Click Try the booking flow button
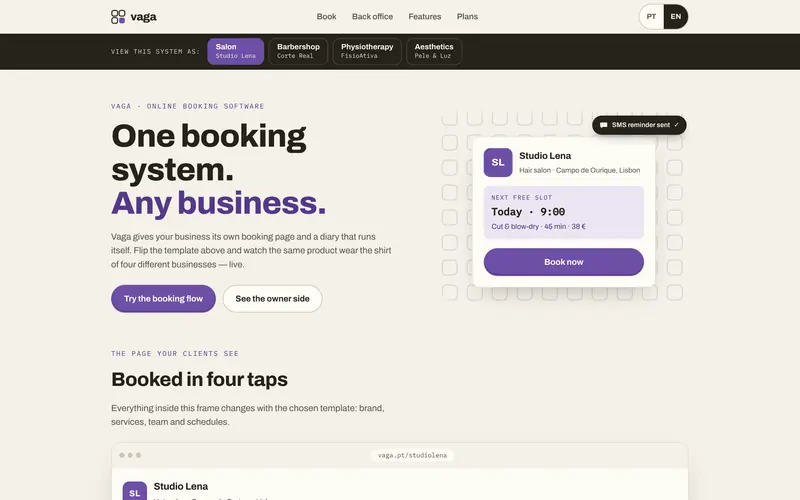 click(163, 299)
